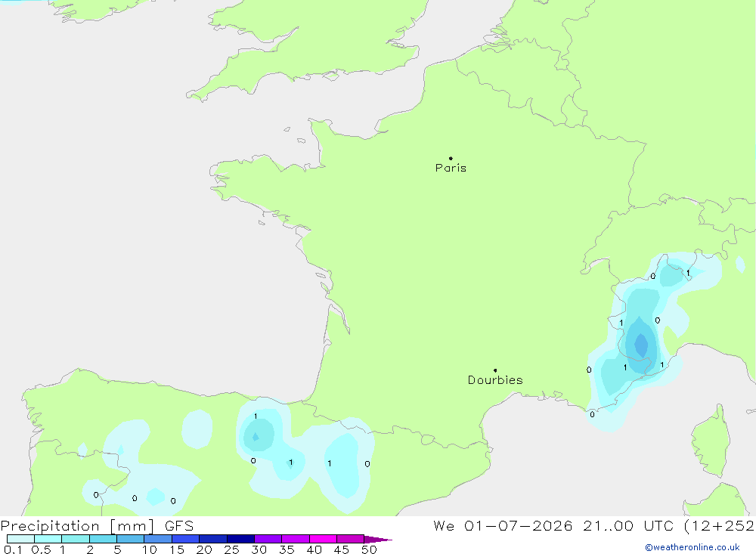
Task: Click the Paris city label
Action: (451, 168)
